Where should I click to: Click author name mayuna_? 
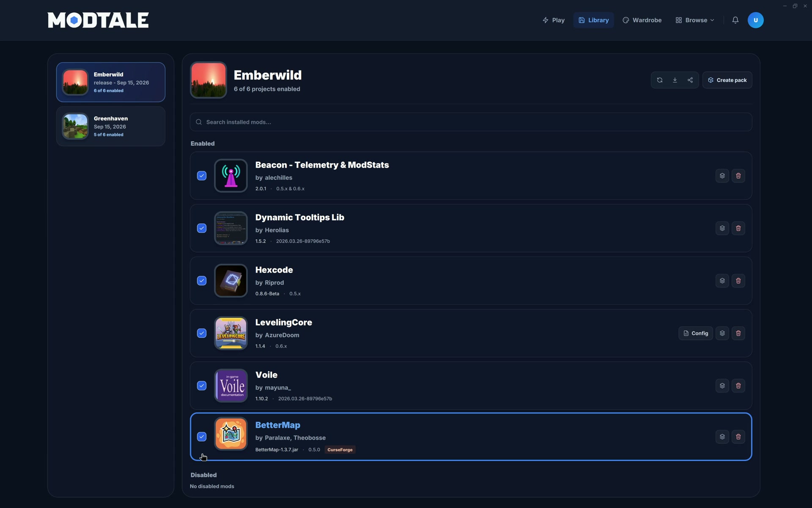(278, 388)
